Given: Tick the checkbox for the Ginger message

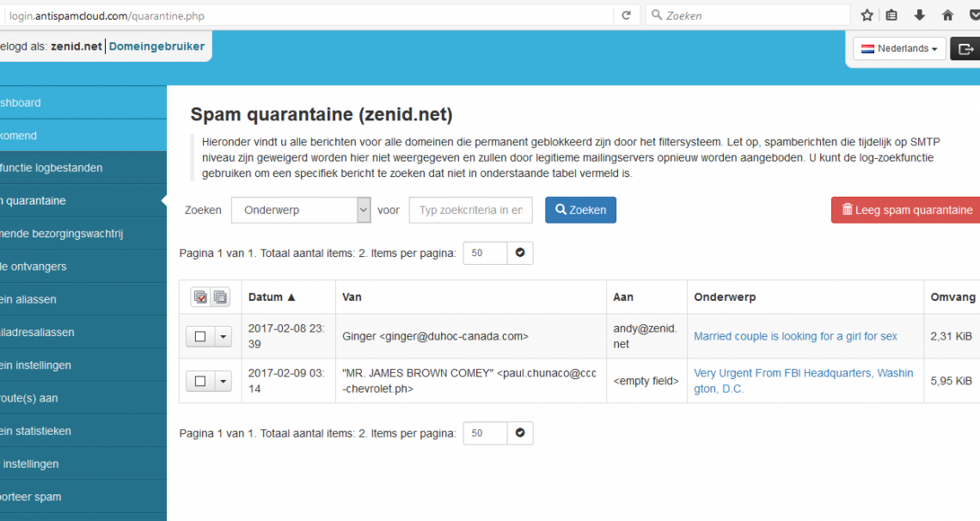Looking at the screenshot, I should pyautogui.click(x=200, y=337).
